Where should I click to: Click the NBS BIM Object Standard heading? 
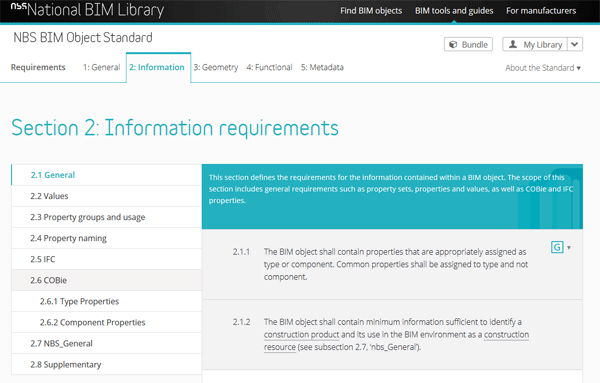point(83,37)
